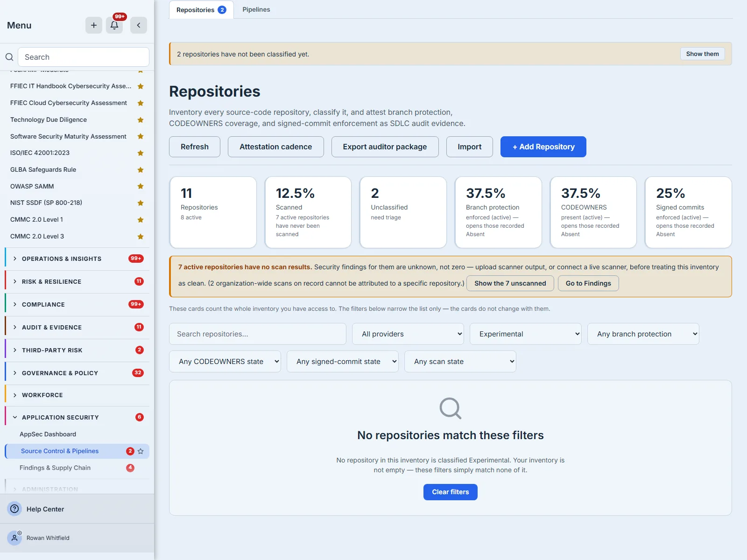Expand the Compliance section
The image size is (747, 560).
[77, 304]
